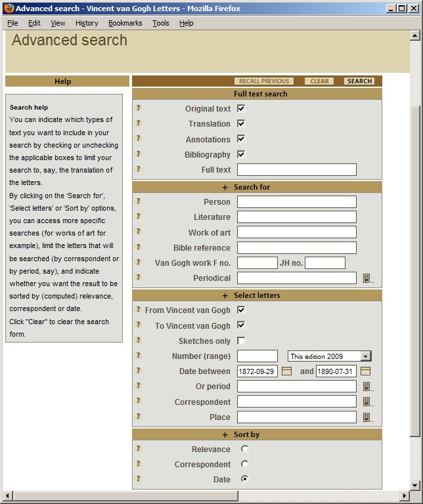The height and width of the screenshot is (504, 423).
Task: Open the Place list picker icon
Action: pos(367,417)
